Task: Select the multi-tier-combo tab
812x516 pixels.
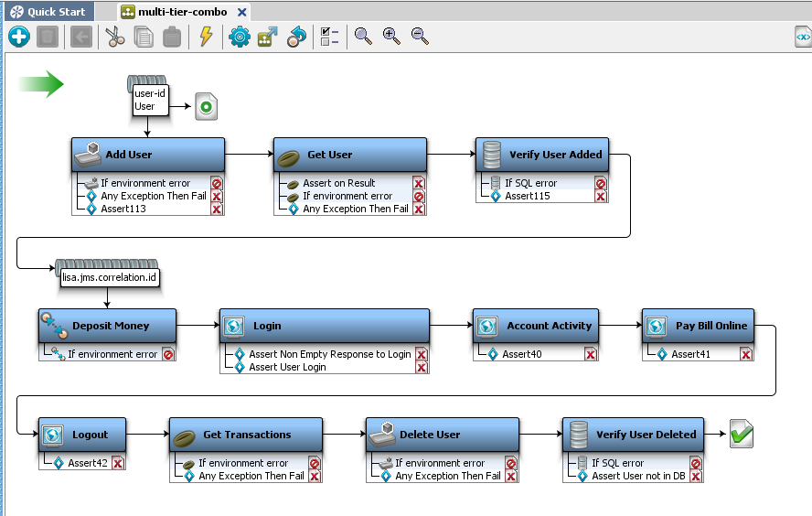Action: (183, 12)
